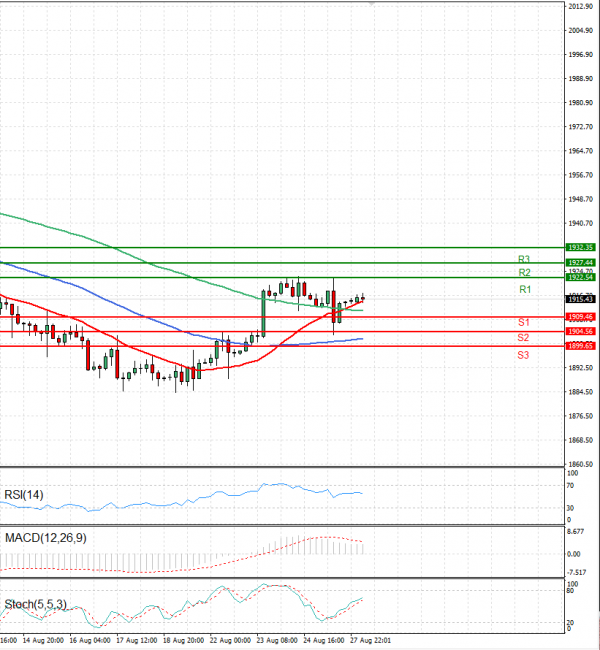Click the 1899.65 support price label

[x=581, y=346]
